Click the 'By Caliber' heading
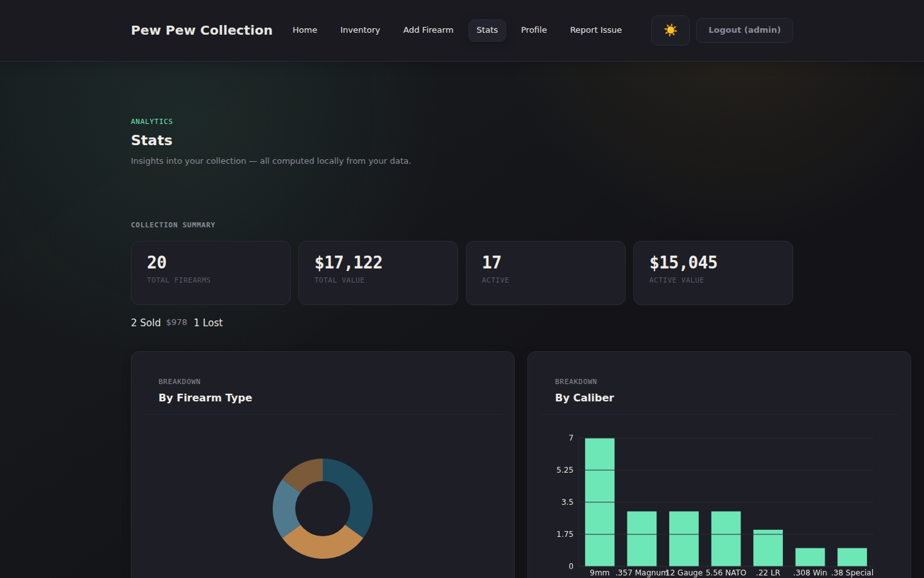Screen dimensions: 924x578 585,398
